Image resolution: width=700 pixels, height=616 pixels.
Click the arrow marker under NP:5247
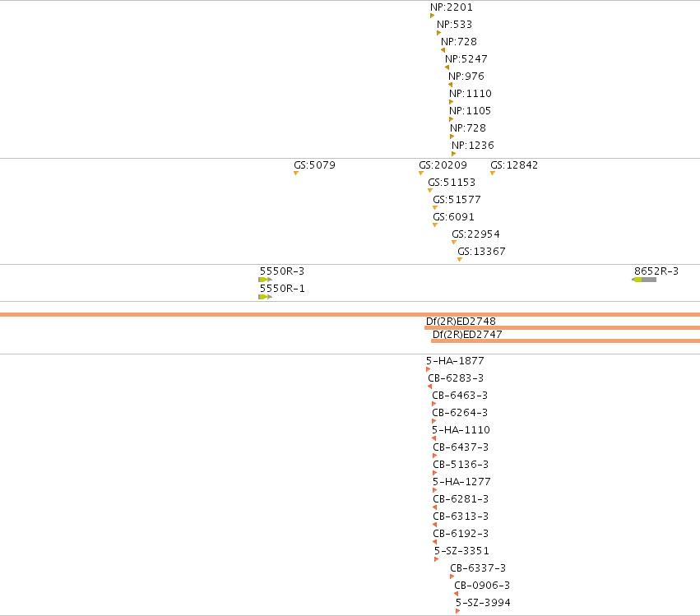(447, 67)
